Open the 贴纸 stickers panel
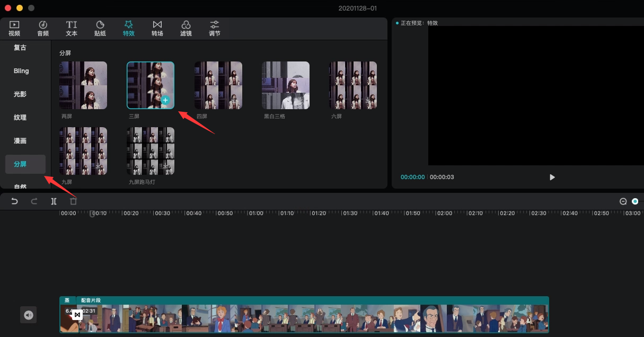644x337 pixels. 100,28
